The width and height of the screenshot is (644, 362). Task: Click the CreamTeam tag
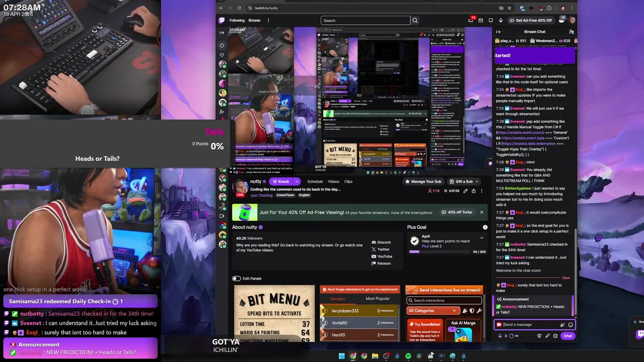coord(285,195)
